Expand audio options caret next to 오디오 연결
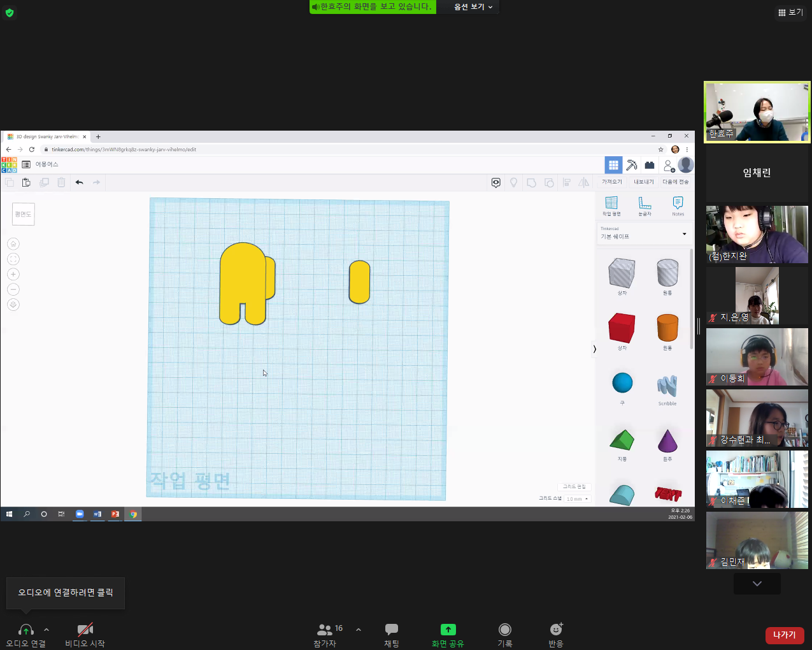 click(x=46, y=630)
